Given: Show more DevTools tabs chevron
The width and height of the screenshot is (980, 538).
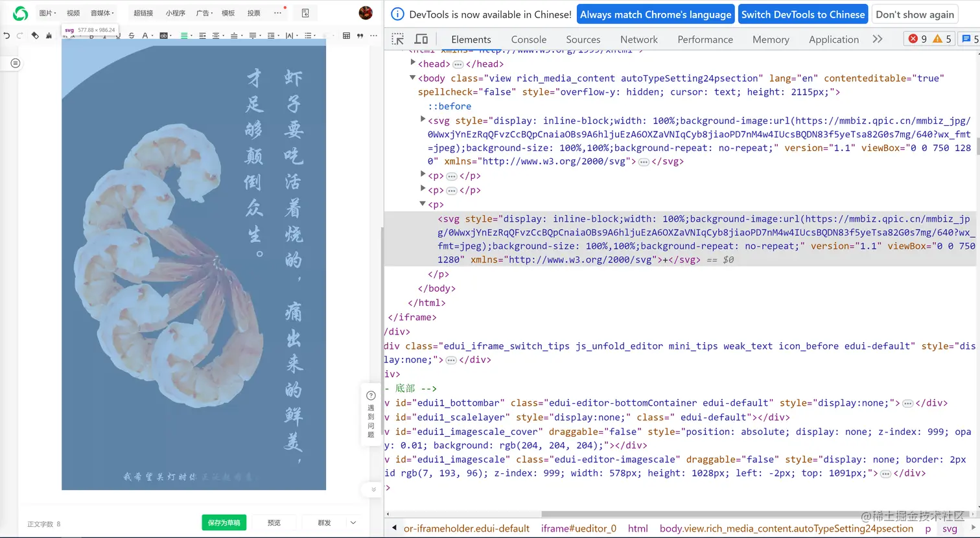Looking at the screenshot, I should (x=878, y=39).
